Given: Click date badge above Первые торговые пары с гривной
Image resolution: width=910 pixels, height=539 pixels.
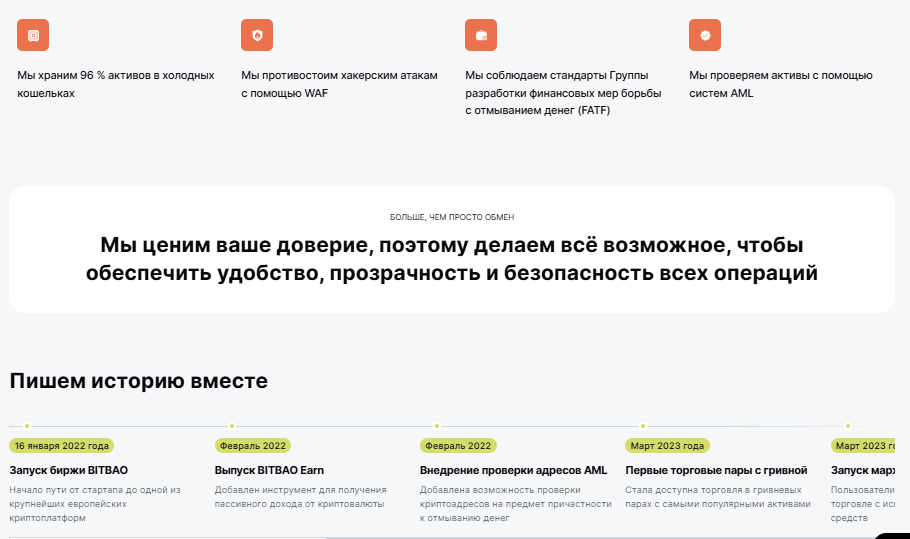Looking at the screenshot, I should (667, 446).
